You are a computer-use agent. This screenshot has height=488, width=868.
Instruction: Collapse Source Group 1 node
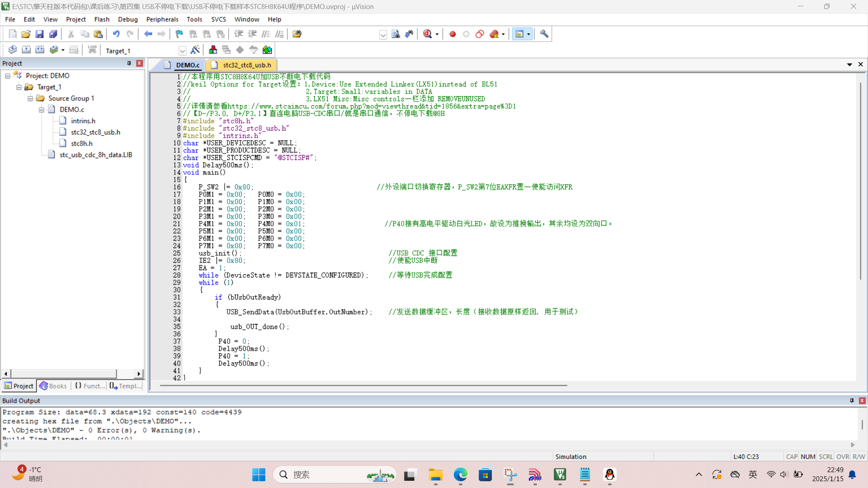click(30, 99)
